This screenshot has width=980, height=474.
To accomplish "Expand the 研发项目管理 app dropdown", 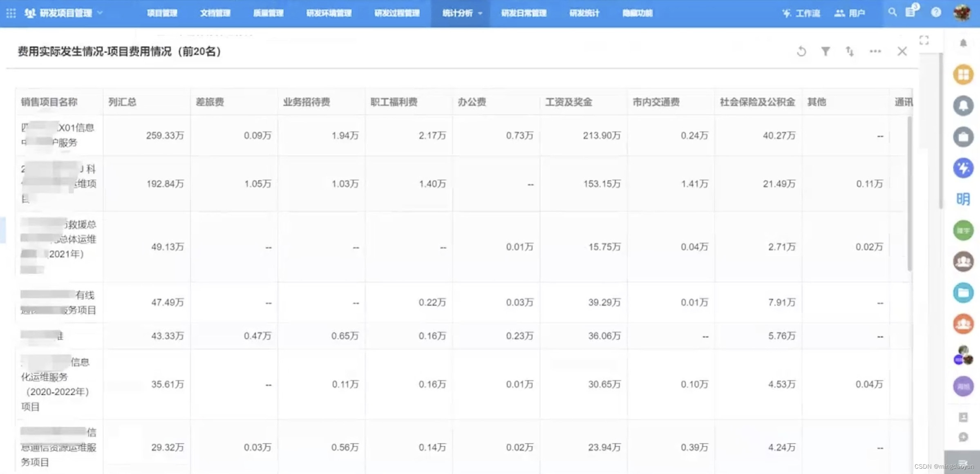I will pos(100,13).
